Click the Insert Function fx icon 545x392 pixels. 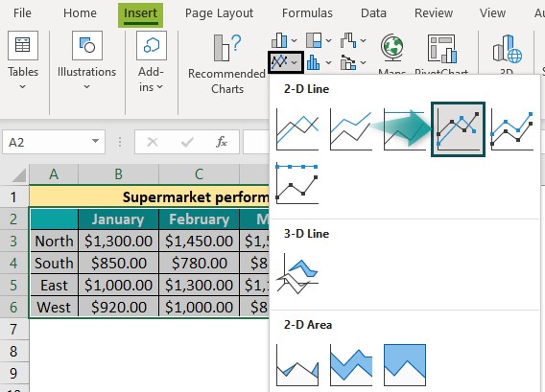point(221,142)
